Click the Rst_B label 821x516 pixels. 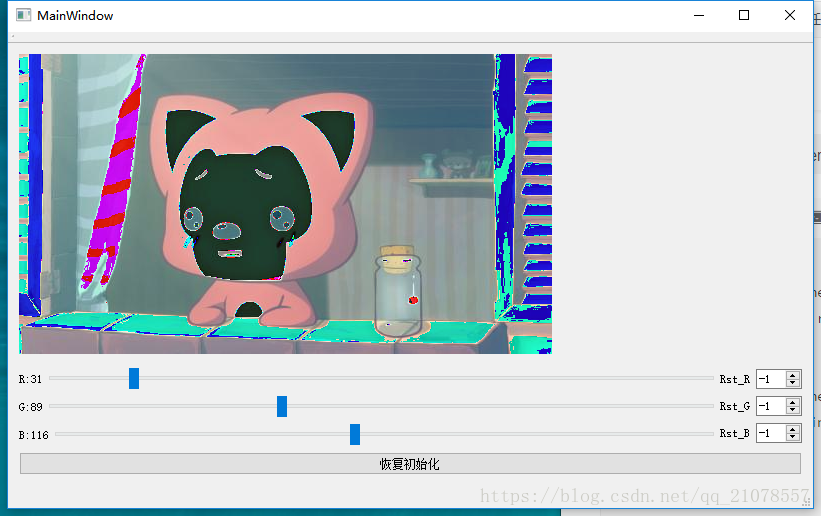(735, 434)
